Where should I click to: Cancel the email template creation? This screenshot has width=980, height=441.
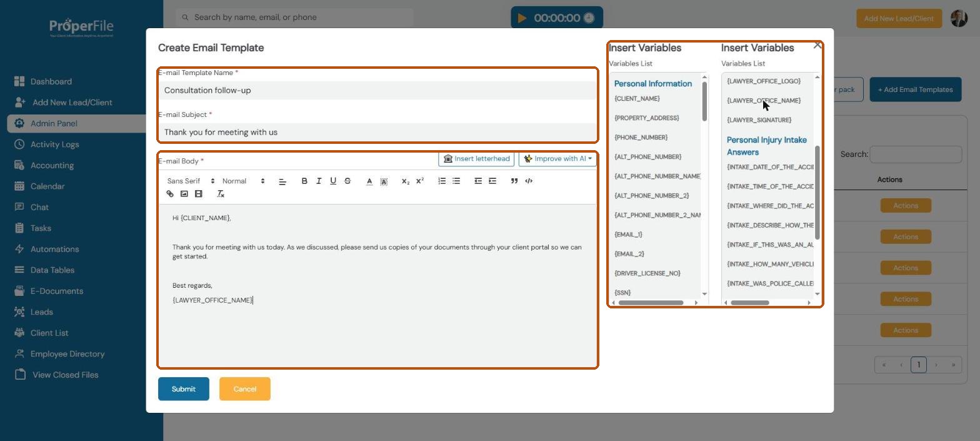coord(245,389)
